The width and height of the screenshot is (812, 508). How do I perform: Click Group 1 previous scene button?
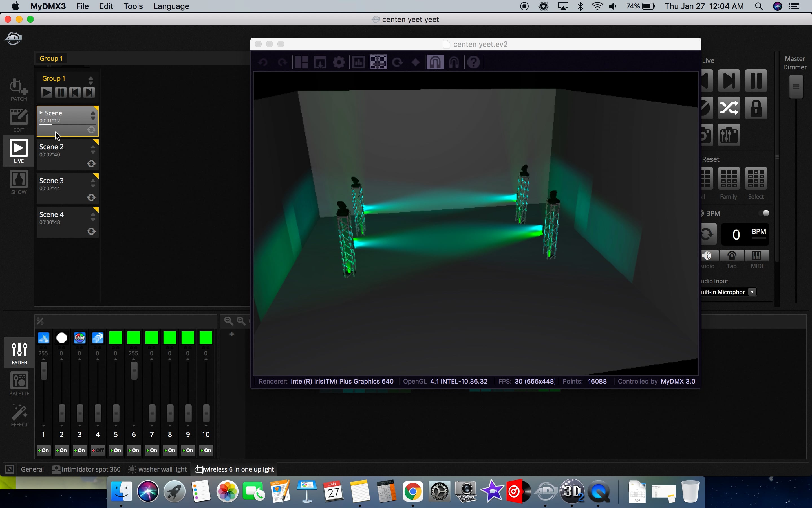tap(75, 92)
